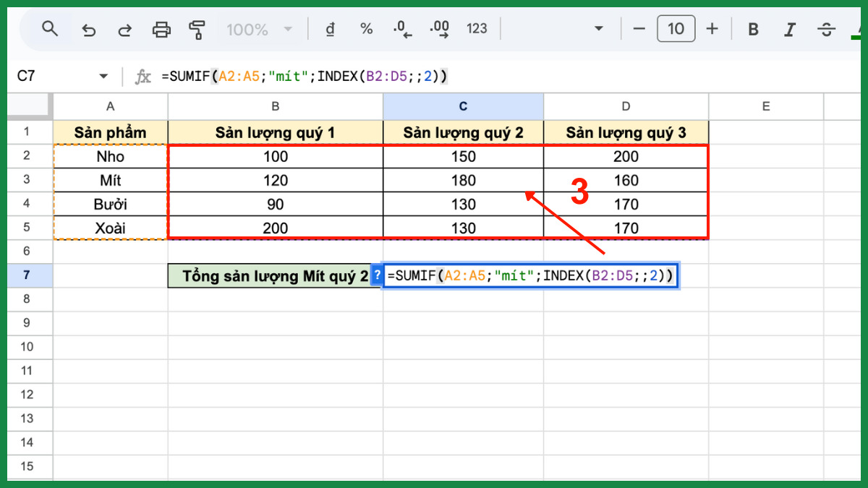
Task: Open the name box dropdown beside C7
Action: tap(103, 76)
